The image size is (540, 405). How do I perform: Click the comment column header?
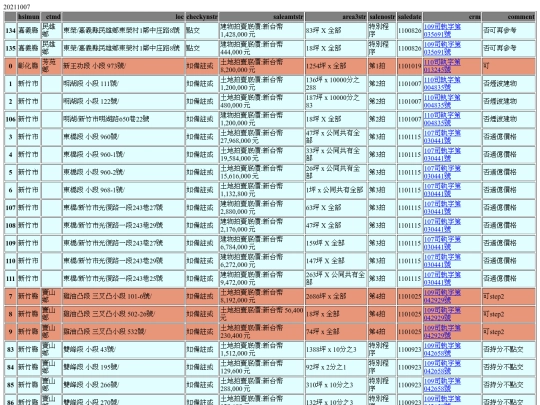[x=509, y=17]
